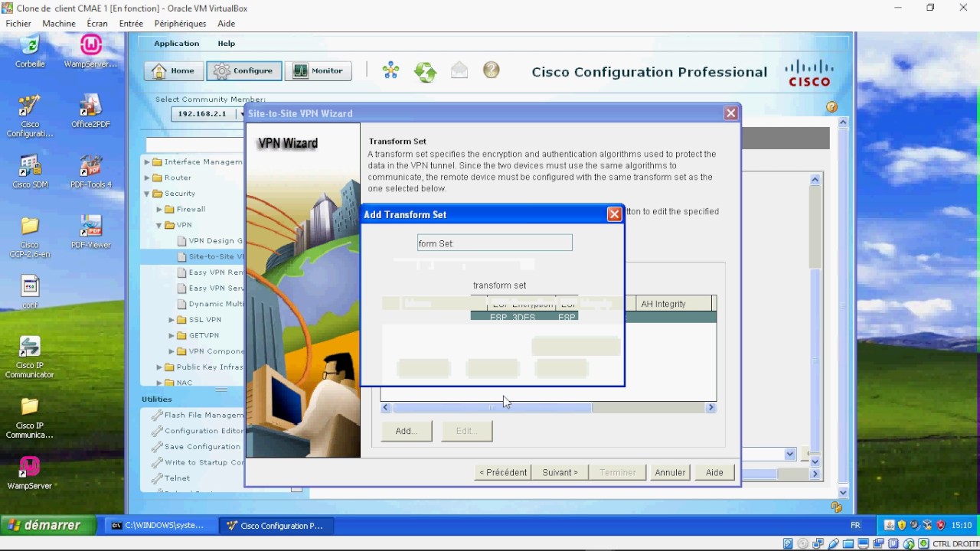Click the Manage Community network icon
Screen dimensions: 980x551
[x=391, y=71]
